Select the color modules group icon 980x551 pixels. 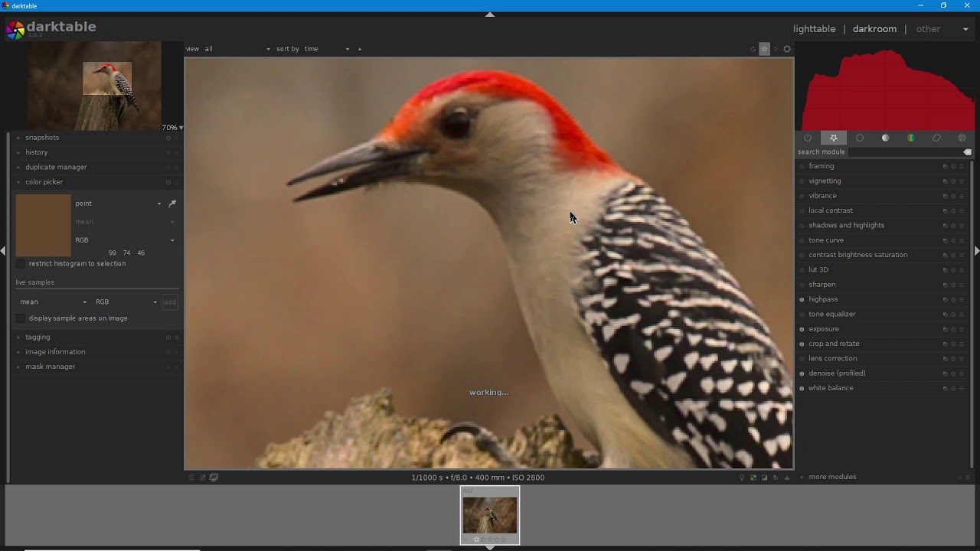911,138
